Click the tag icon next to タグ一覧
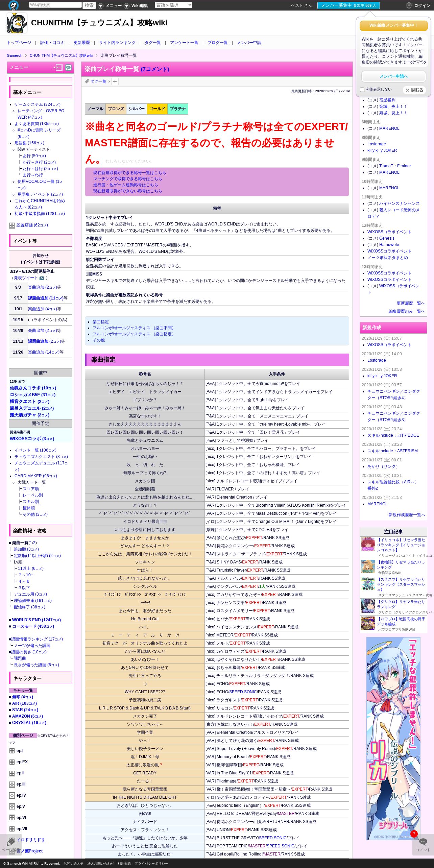 87,81
